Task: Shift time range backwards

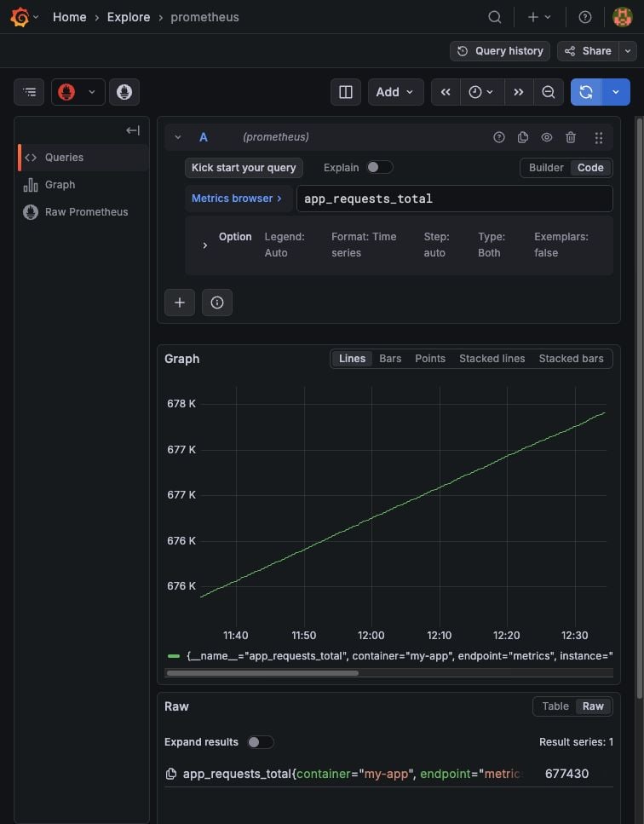Action: [x=446, y=92]
